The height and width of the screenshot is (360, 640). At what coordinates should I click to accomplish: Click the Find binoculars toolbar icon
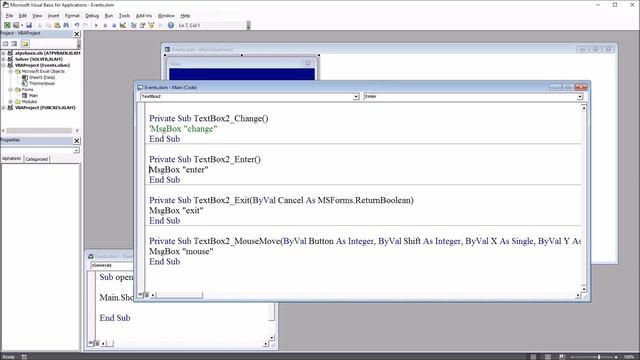[x=66, y=25]
